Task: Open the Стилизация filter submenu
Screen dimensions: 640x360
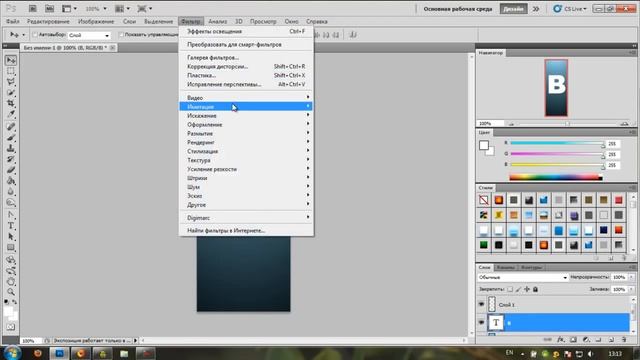Action: coord(246,151)
